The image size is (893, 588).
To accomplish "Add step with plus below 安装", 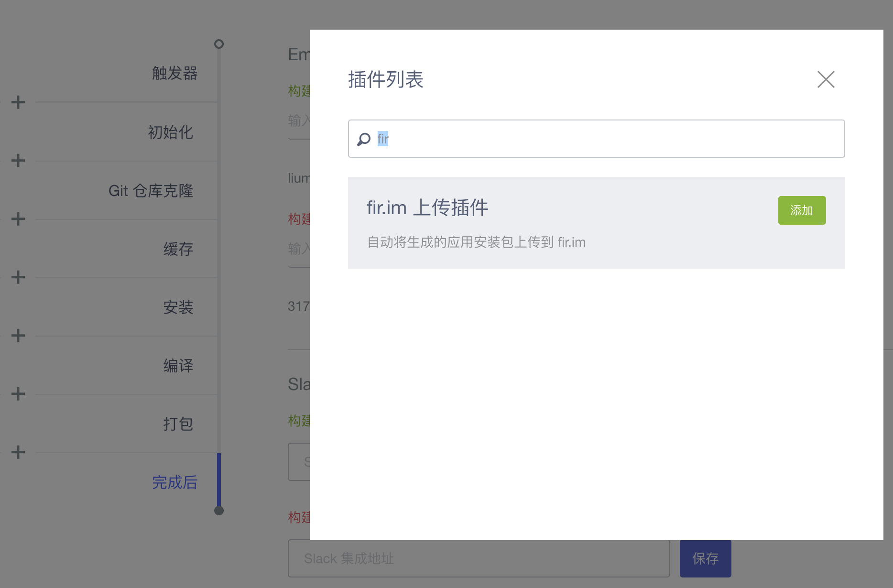I will [18, 335].
